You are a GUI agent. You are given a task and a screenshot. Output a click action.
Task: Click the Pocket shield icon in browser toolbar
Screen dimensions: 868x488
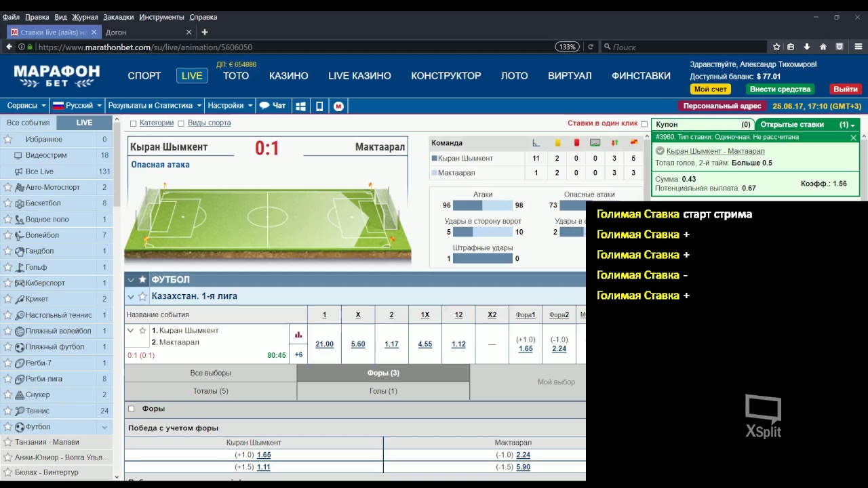coord(840,47)
